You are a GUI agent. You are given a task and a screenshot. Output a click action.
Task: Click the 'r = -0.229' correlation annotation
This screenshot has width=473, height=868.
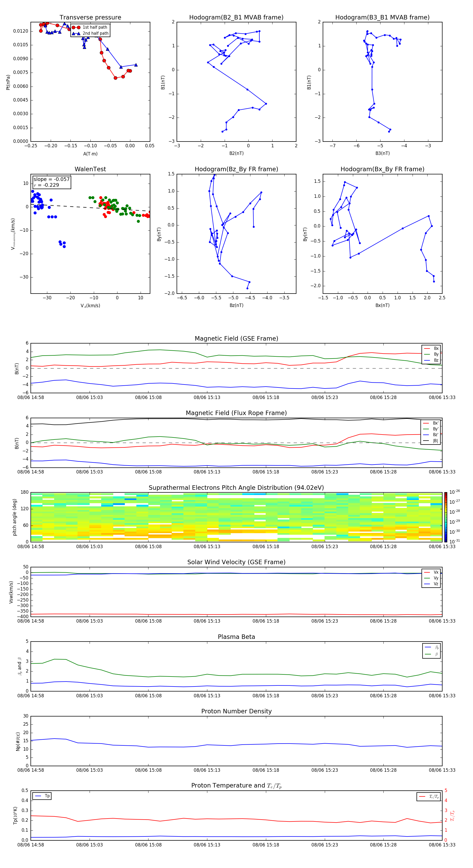pos(47,185)
